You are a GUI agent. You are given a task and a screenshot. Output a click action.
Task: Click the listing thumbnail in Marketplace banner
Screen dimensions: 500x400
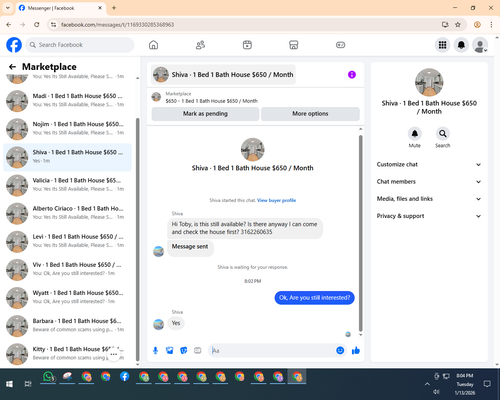156,97
